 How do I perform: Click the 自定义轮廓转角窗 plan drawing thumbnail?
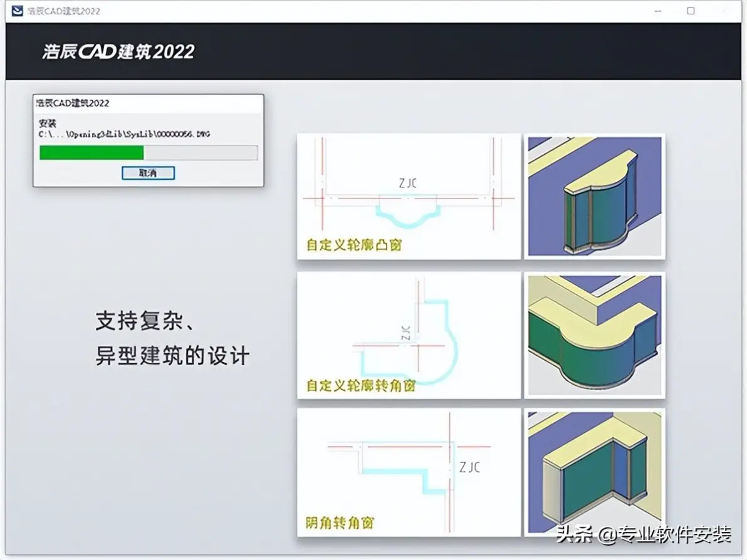click(409, 335)
